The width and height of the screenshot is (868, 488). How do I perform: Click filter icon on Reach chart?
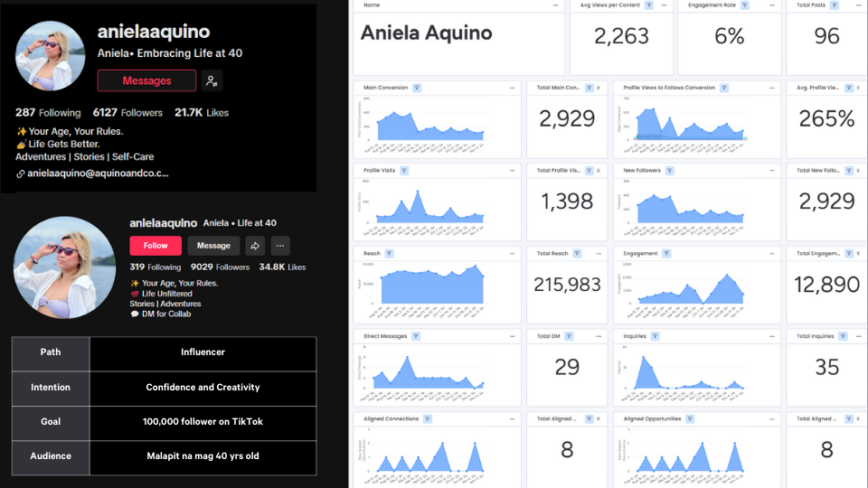(389, 253)
